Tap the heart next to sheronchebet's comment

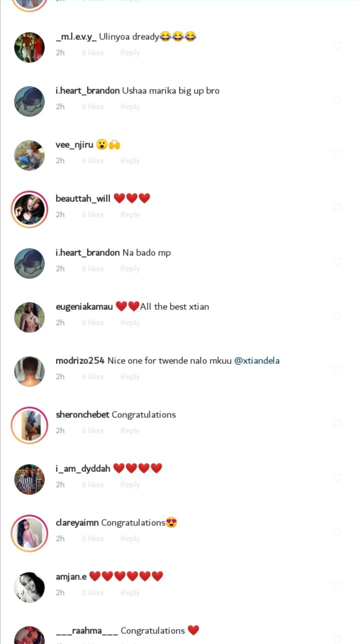click(x=336, y=423)
